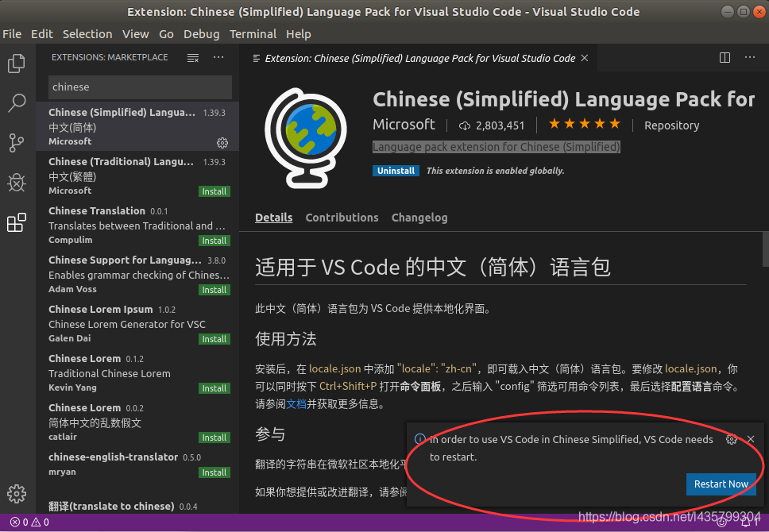This screenshot has height=532, width=769.
Task: Click the five-star rating
Action: pos(584,124)
